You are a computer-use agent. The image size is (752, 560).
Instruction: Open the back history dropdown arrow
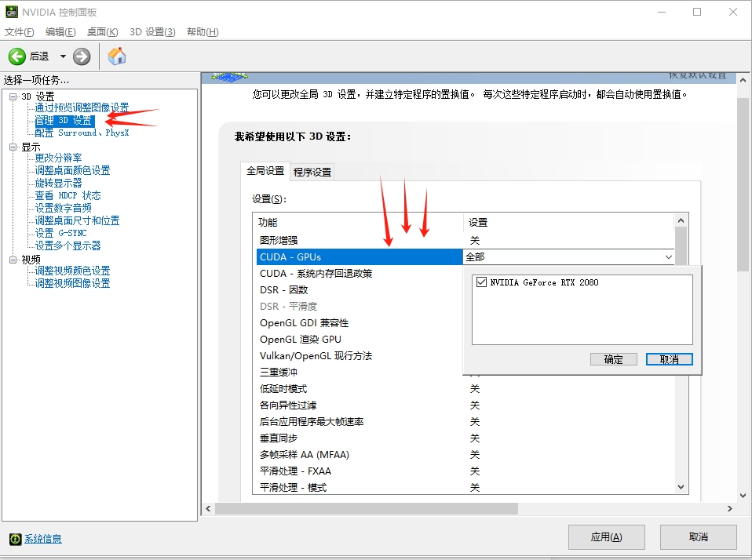(x=63, y=56)
